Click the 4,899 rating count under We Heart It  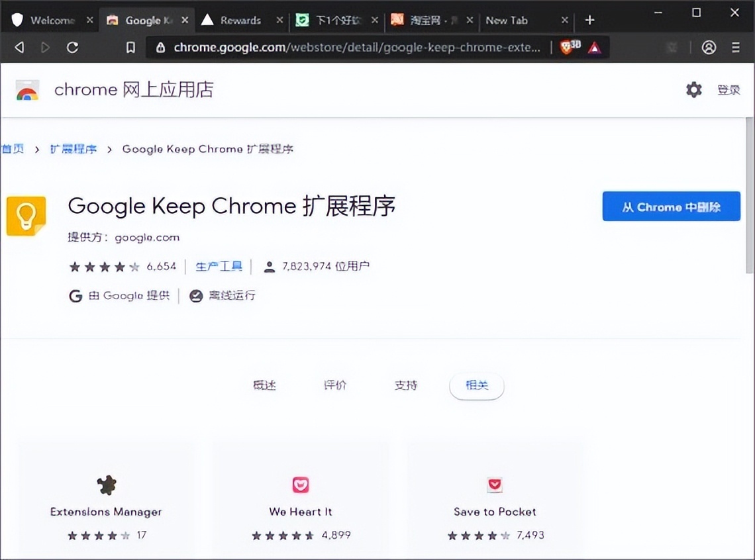(336, 535)
